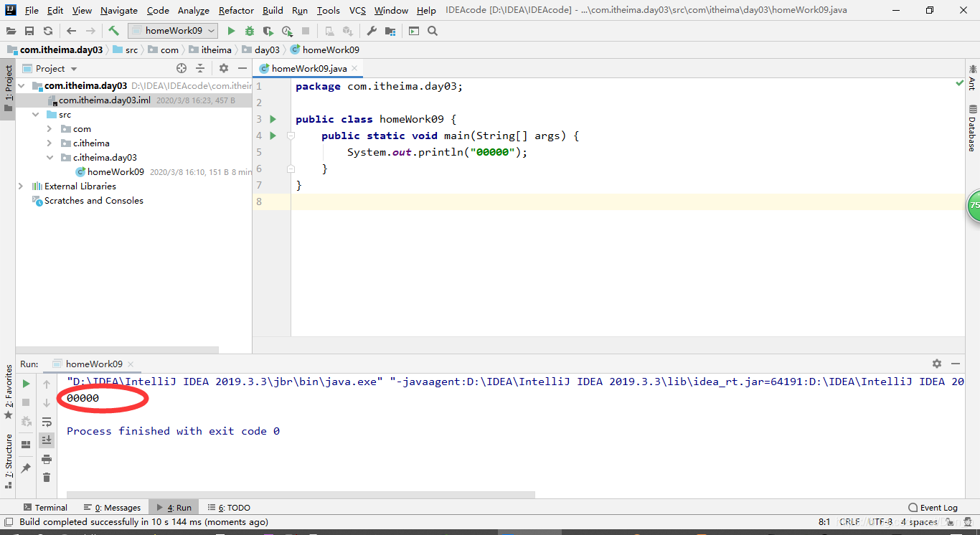Screen dimensions: 980x535
Task: Open the Build menu
Action: coord(273,10)
